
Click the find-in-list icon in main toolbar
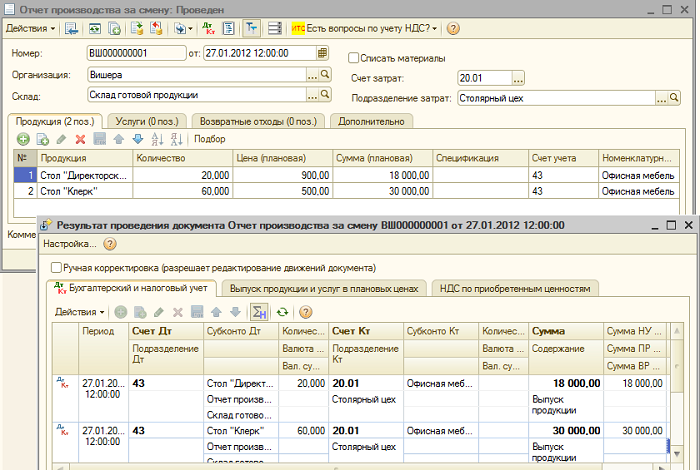(71, 29)
